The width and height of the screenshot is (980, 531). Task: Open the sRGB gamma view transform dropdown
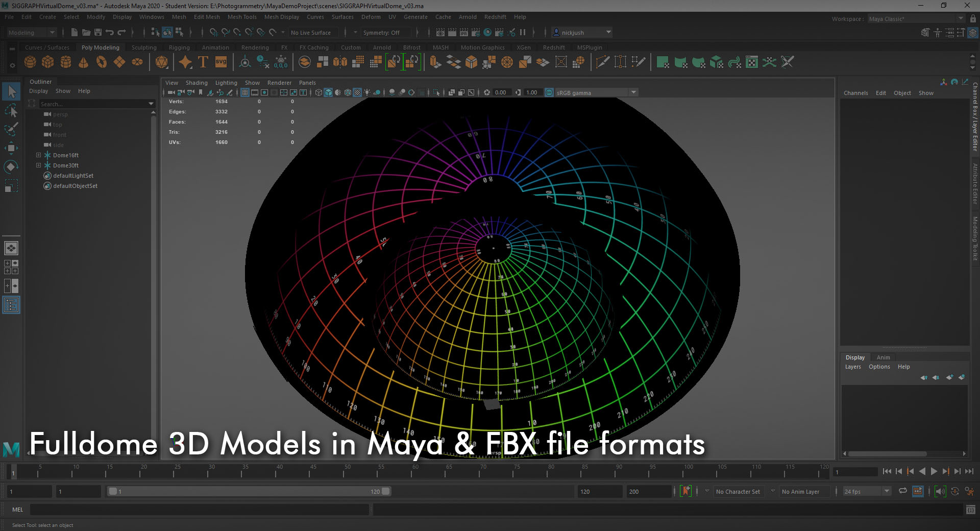(596, 92)
